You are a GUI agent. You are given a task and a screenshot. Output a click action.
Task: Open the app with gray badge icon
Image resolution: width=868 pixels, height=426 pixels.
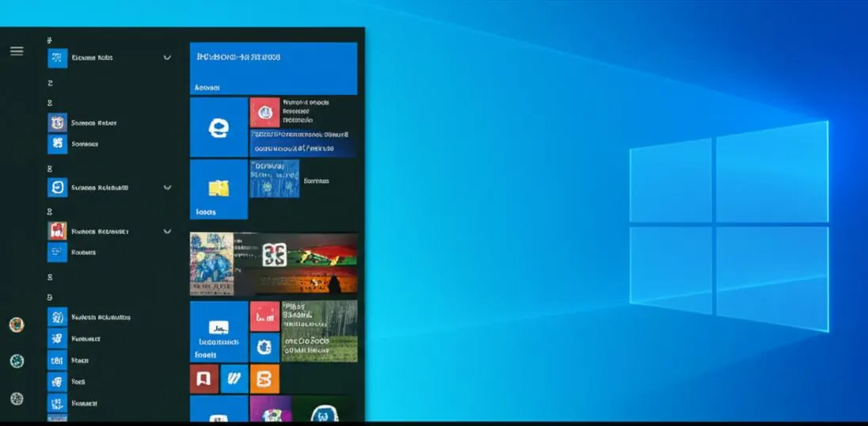point(58,123)
